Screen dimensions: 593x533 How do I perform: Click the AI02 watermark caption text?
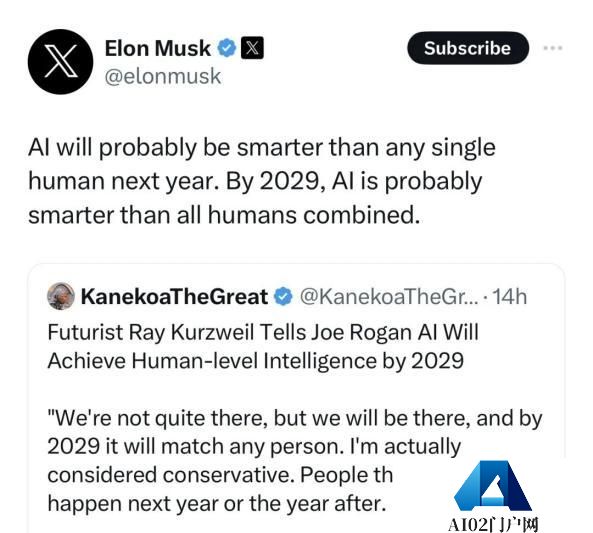coord(493,525)
